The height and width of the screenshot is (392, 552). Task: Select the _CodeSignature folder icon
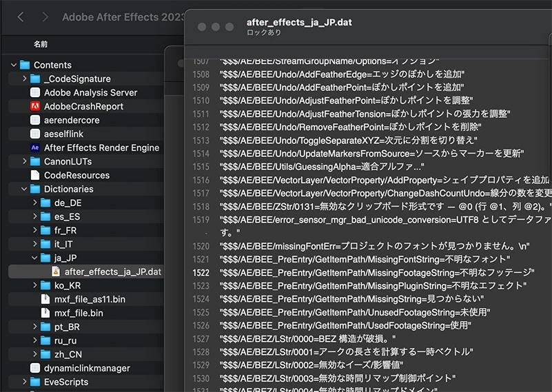tap(35, 79)
